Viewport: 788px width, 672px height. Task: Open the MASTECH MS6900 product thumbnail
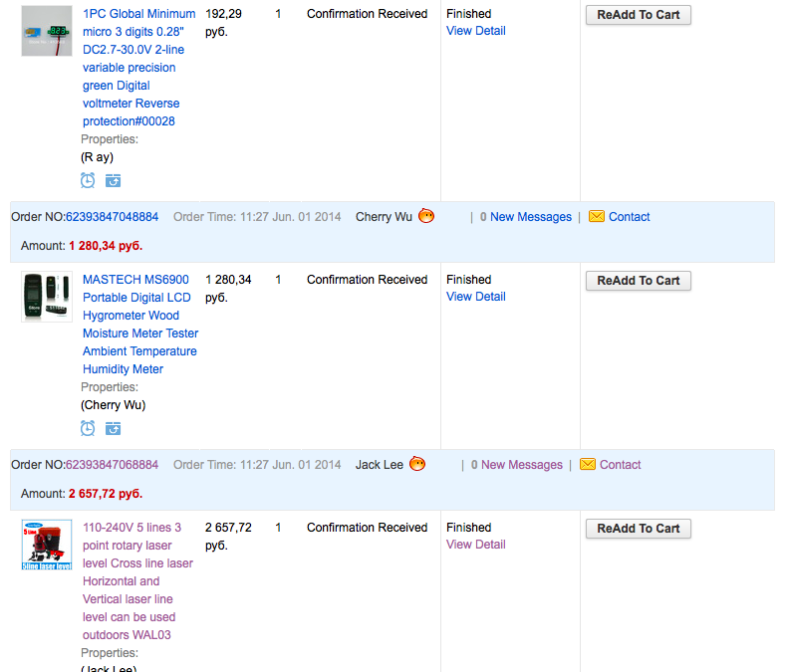coord(47,297)
